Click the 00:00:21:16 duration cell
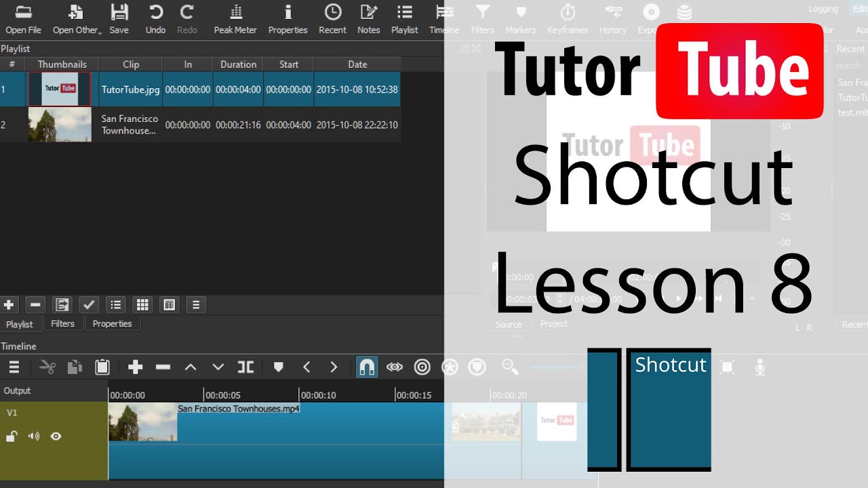This screenshot has height=488, width=868. tap(238, 125)
